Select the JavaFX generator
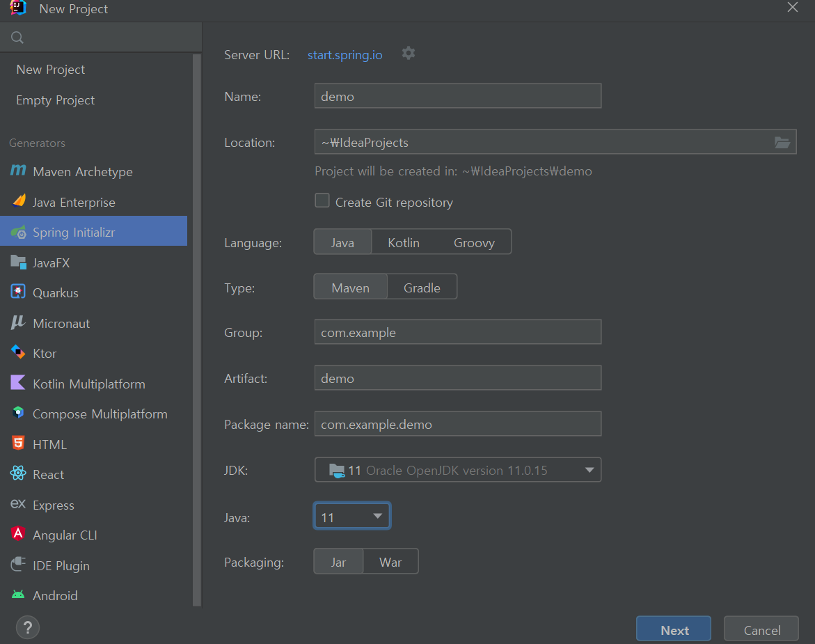 (x=93, y=262)
